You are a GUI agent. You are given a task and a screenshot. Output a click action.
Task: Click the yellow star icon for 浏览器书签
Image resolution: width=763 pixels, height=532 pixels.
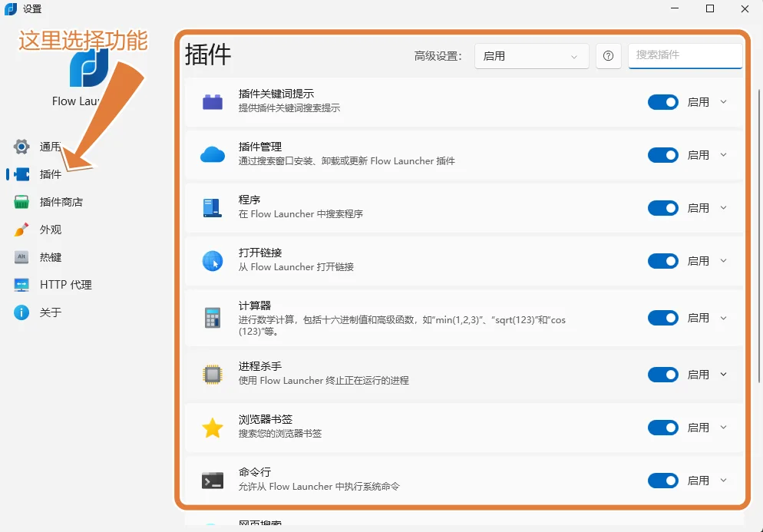click(x=213, y=428)
